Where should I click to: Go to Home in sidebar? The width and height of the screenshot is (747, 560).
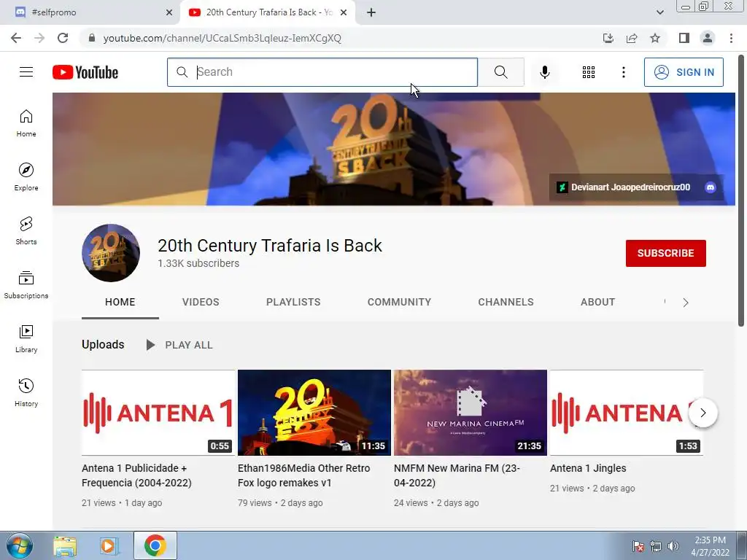(x=26, y=122)
